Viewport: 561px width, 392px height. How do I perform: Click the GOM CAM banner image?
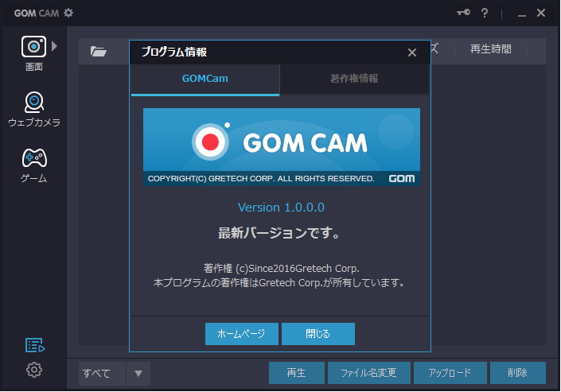(282, 147)
